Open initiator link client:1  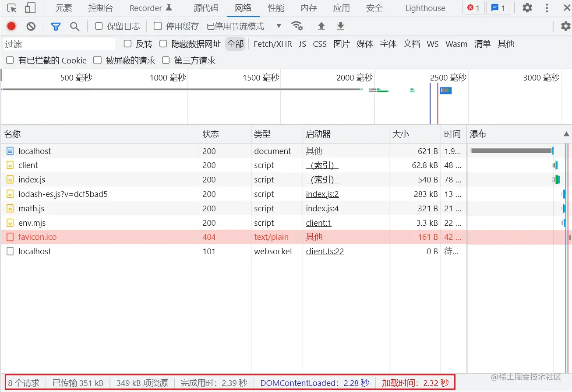tap(318, 223)
